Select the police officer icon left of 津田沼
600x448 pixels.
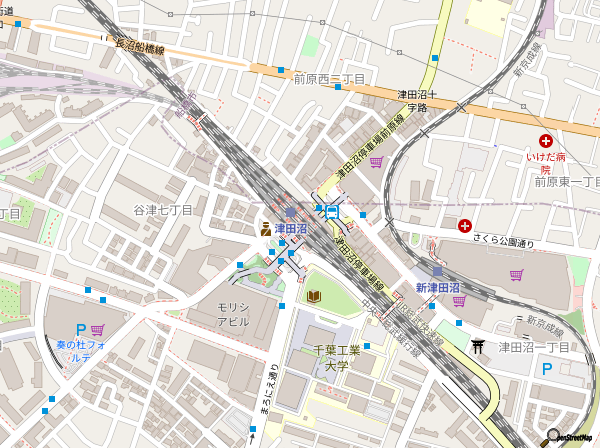point(264,228)
